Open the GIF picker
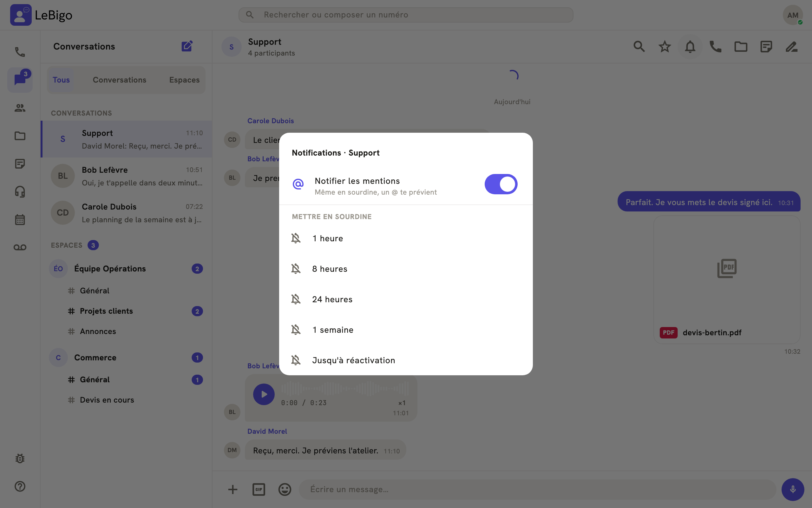Image resolution: width=812 pixels, height=508 pixels. [259, 489]
